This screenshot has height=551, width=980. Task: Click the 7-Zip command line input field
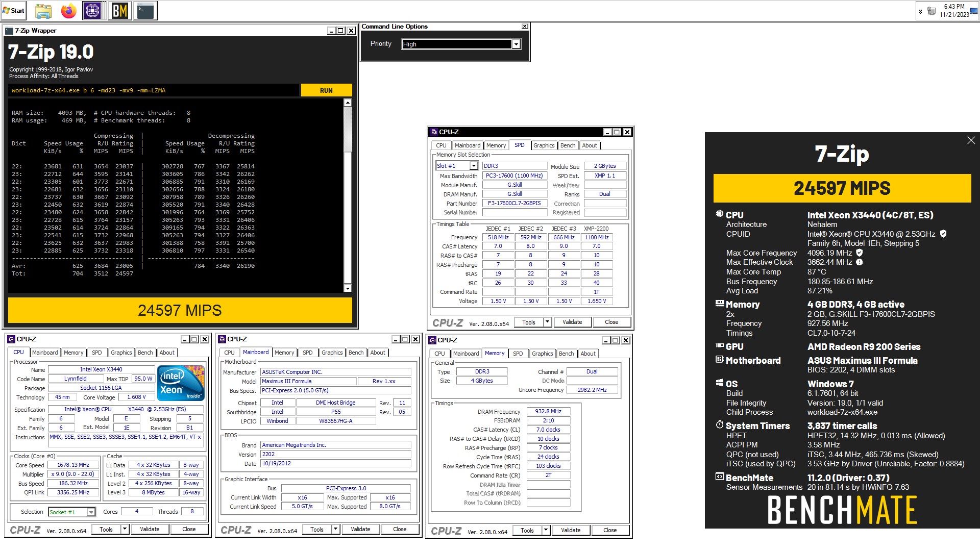coord(153,90)
